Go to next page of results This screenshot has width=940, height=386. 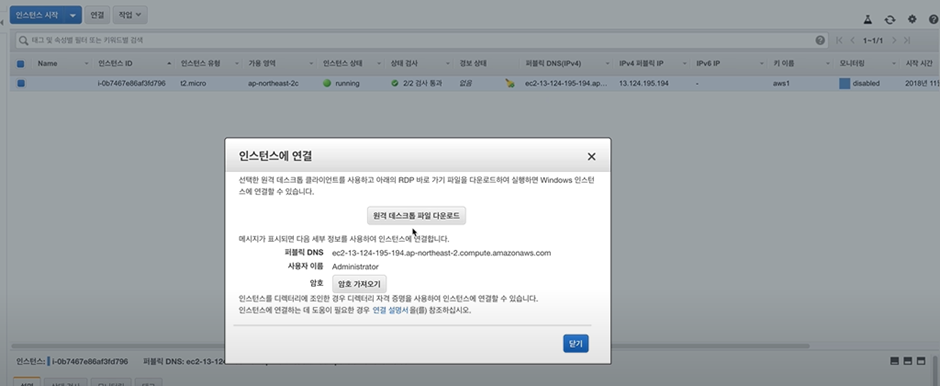[894, 40]
